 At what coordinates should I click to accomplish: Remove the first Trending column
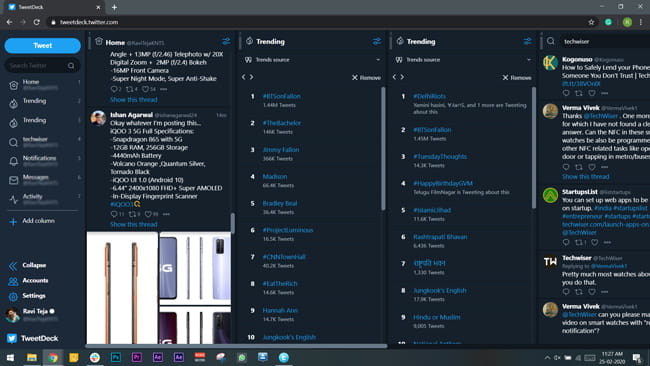(366, 78)
